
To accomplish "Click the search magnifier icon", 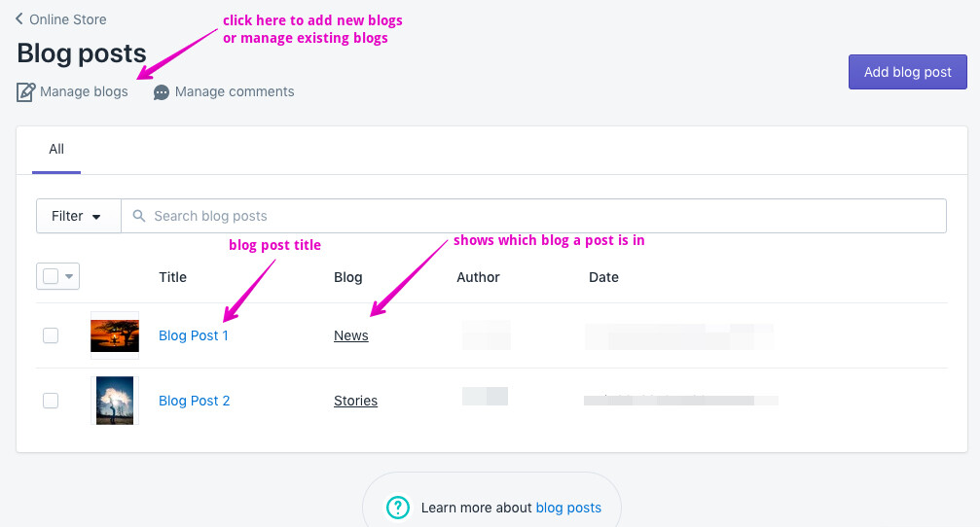I will (x=139, y=216).
